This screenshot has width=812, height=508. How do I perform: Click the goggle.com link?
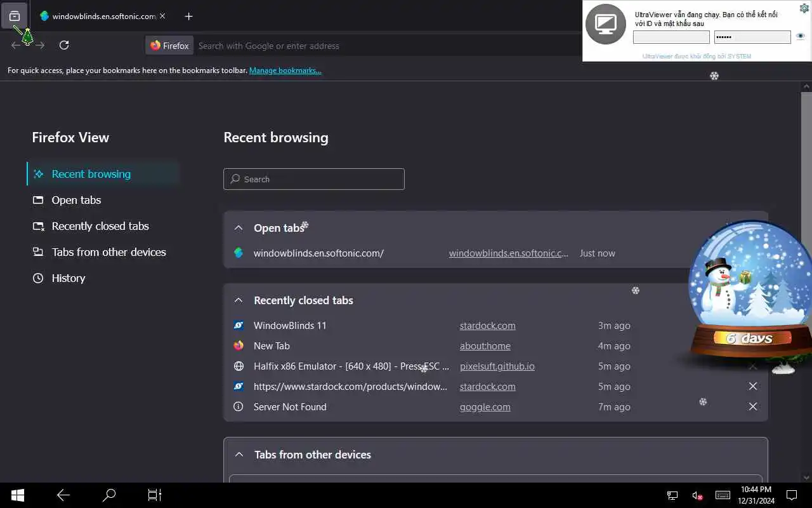[x=485, y=407]
